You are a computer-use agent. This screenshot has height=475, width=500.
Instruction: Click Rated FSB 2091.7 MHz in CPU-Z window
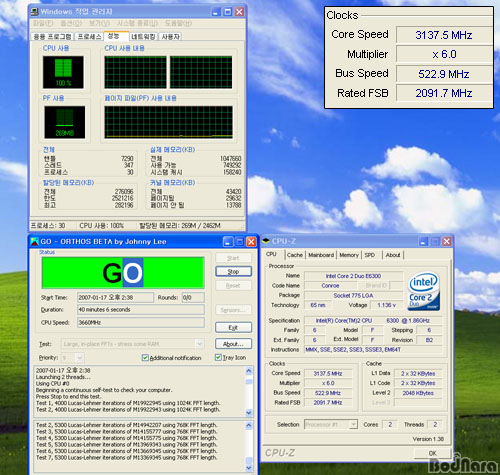click(x=328, y=403)
